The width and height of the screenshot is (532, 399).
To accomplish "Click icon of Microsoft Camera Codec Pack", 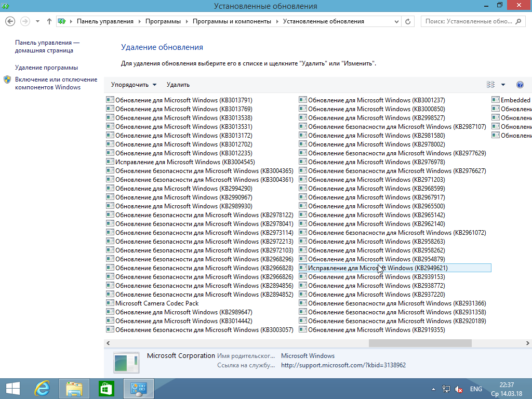I will coord(110,303).
